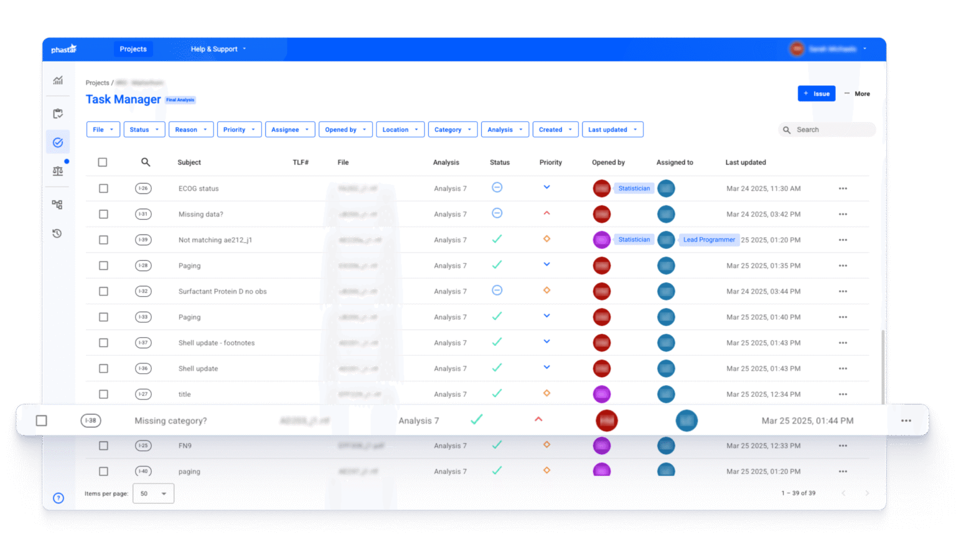Open the analytics chart icon in sidebar
This screenshot has height=560, width=956.
58,80
